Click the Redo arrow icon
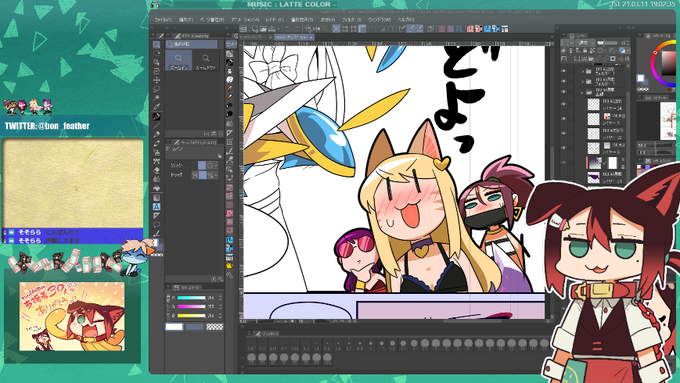Image resolution: width=680 pixels, height=383 pixels. click(x=297, y=29)
